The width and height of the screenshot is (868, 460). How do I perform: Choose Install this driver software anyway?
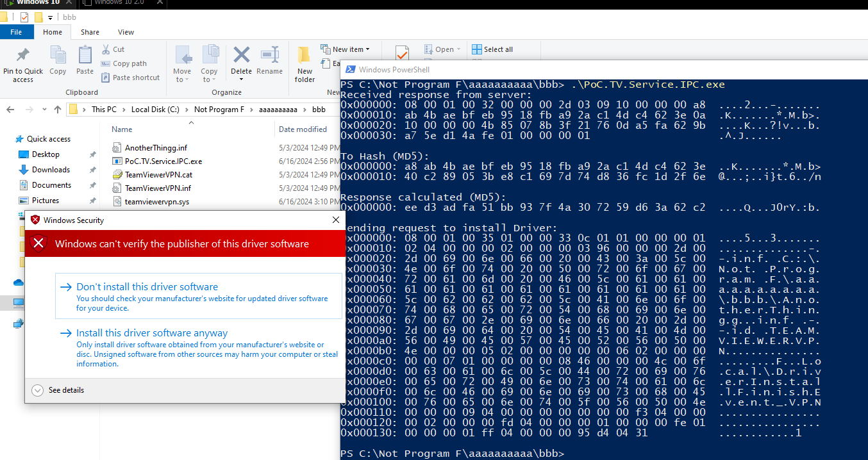coord(199,347)
